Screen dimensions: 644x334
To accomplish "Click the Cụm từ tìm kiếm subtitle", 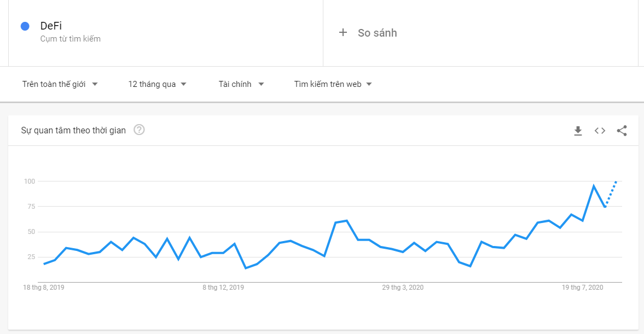I will (70, 39).
